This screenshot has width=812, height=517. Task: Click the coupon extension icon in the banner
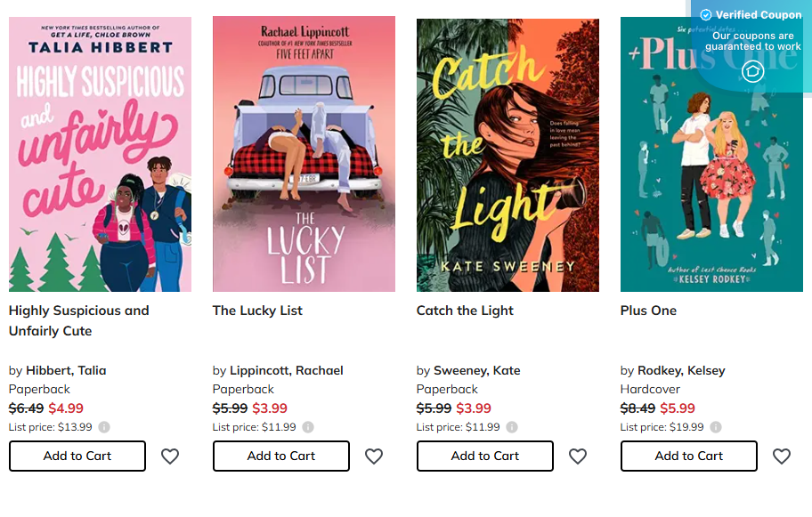tap(751, 70)
